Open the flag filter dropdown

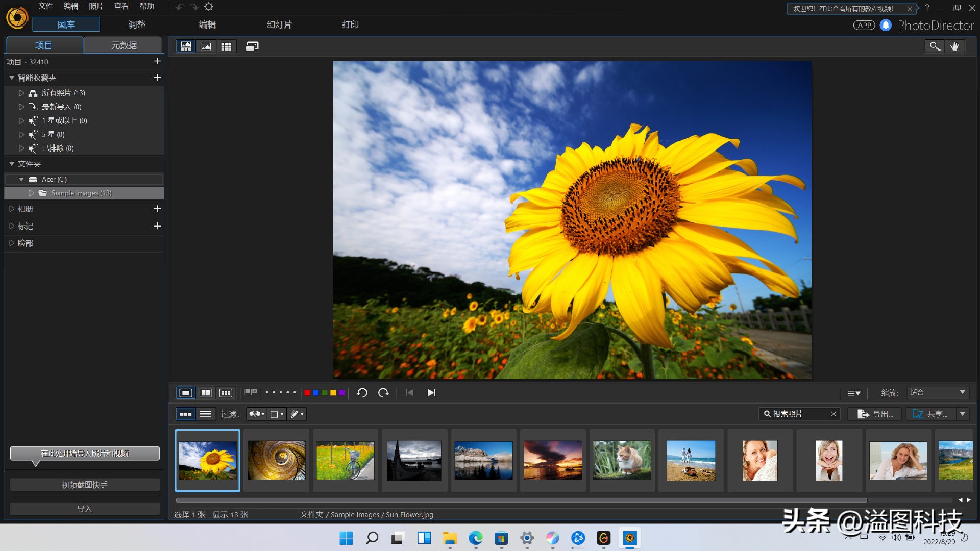pyautogui.click(x=256, y=414)
